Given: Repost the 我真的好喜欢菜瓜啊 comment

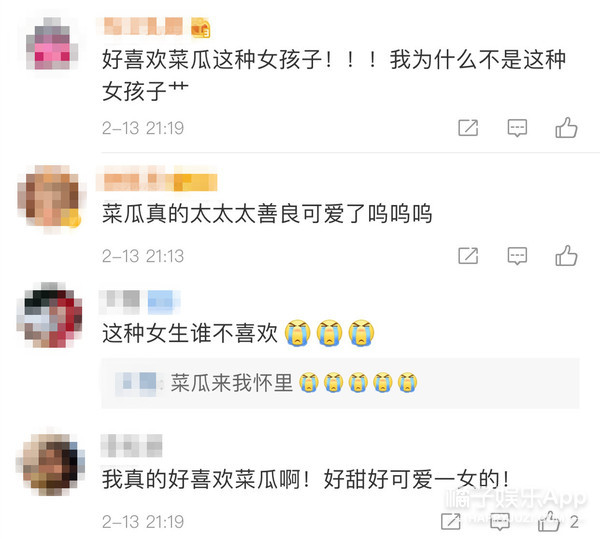Looking at the screenshot, I should pyautogui.click(x=451, y=521).
